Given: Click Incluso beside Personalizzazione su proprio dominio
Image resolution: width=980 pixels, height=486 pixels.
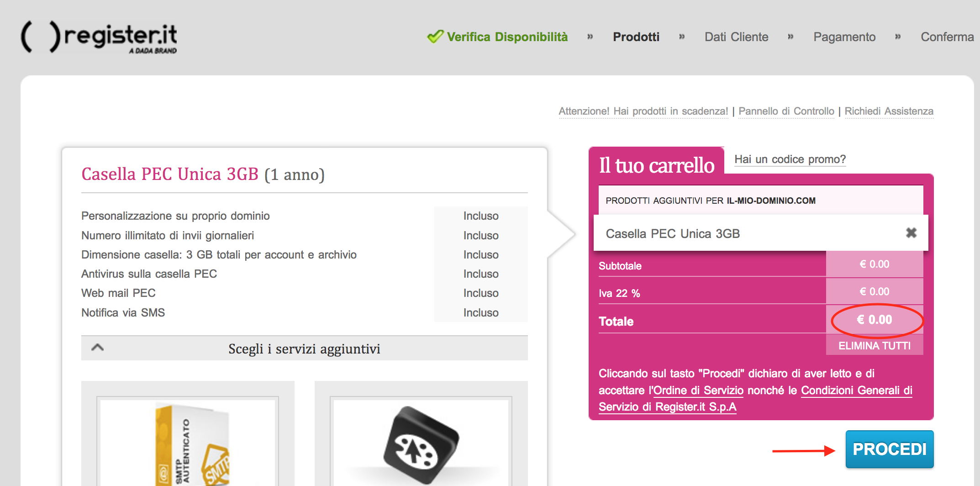Looking at the screenshot, I should 481,216.
